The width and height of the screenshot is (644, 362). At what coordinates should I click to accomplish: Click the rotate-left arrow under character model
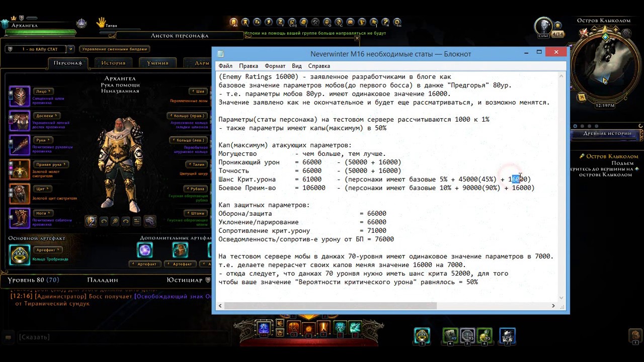point(104,221)
